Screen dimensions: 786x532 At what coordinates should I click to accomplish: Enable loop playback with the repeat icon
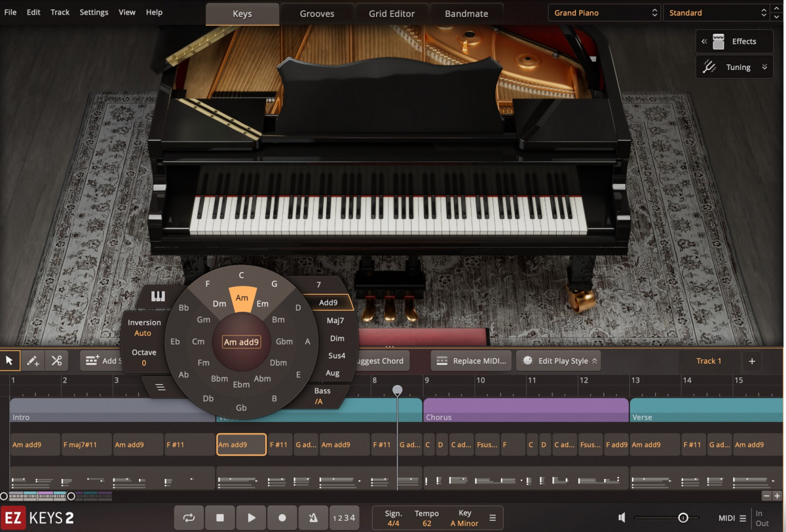coord(189,518)
